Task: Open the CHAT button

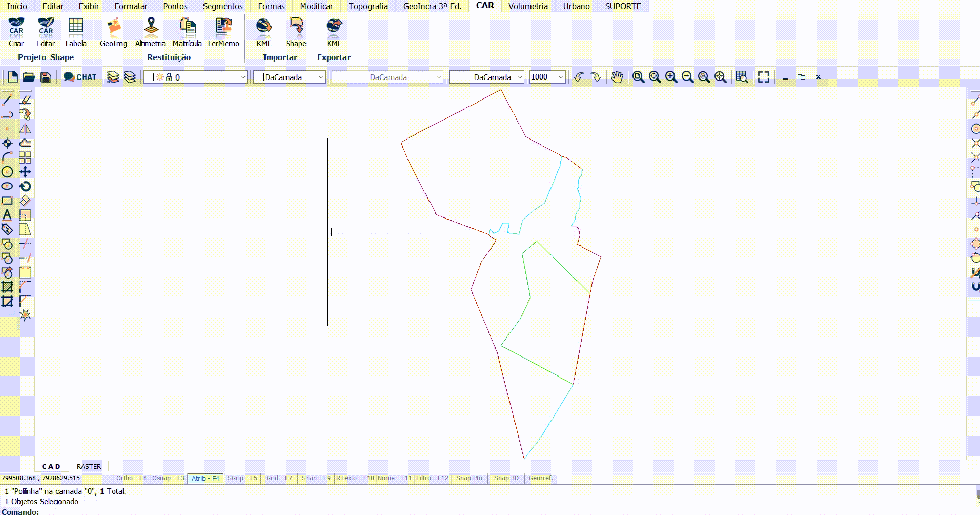Action: click(x=80, y=77)
